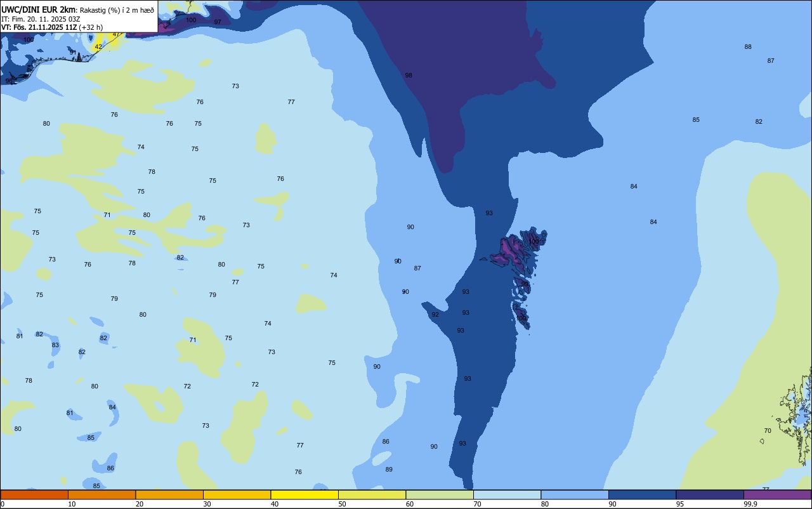Click the 'VT: Fös. 21.11.2025 11Z (+32 h)' line
The image size is (812, 509).
[52, 27]
